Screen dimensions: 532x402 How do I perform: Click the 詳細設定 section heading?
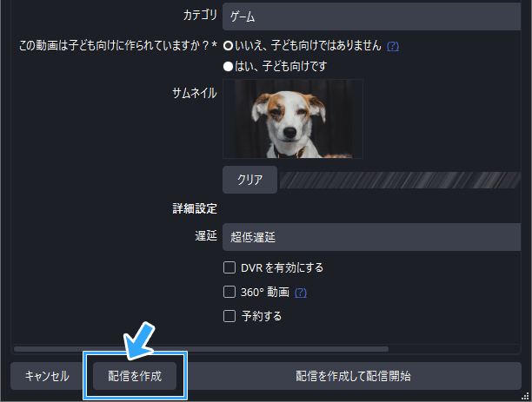(195, 208)
